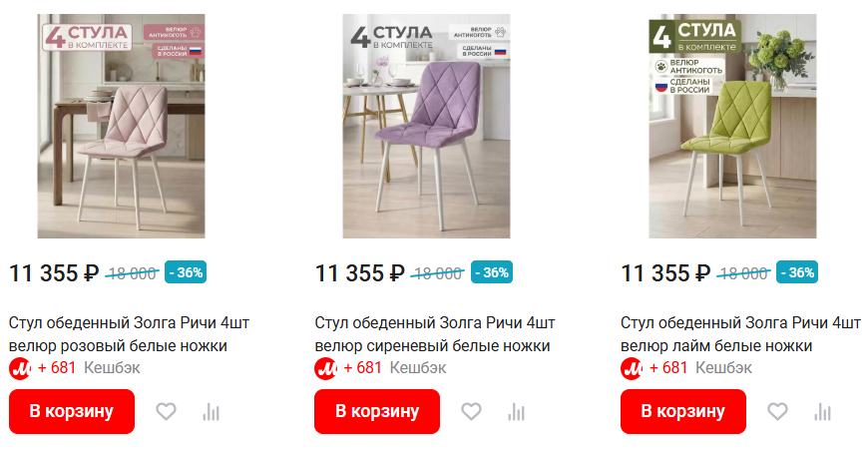Add lime velvet chair to favorites heart
The height and width of the screenshot is (450, 868).
pos(777,411)
